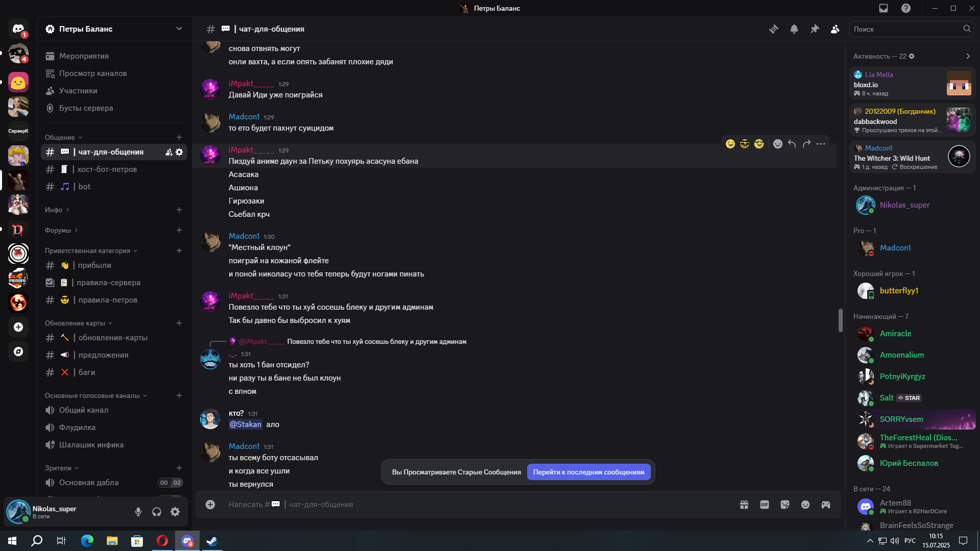Open notification settings bell icon
The height and width of the screenshot is (551, 980).
coord(794,29)
